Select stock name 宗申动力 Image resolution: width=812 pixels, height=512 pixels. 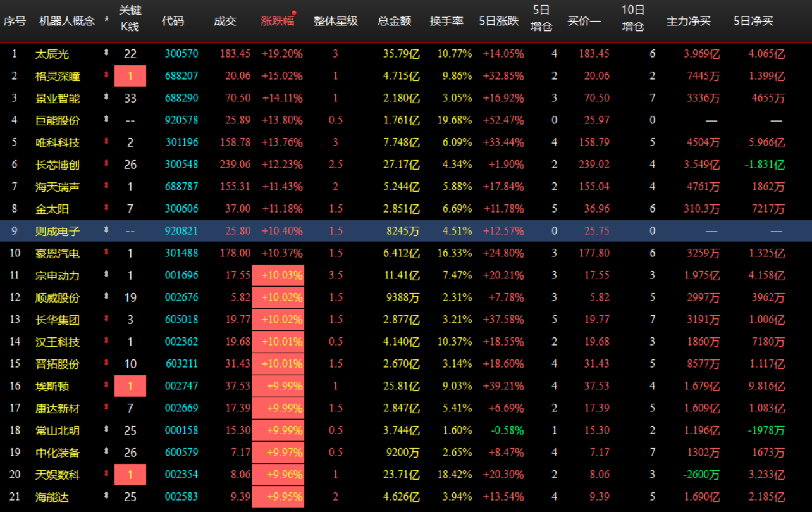pyautogui.click(x=58, y=276)
